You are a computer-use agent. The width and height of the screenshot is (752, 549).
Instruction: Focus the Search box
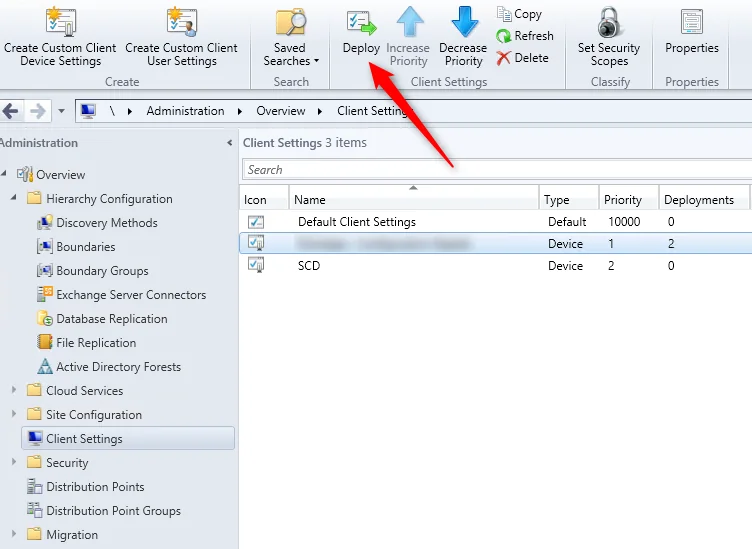click(497, 170)
